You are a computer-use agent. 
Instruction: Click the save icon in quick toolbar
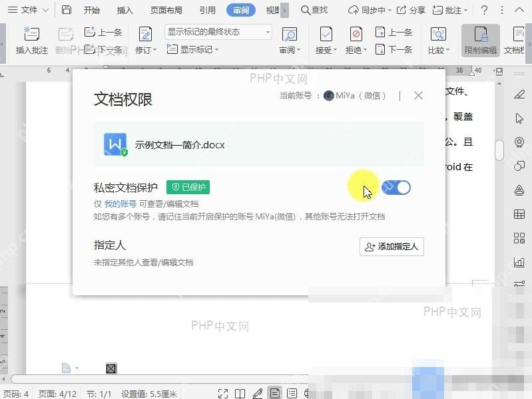point(67,10)
